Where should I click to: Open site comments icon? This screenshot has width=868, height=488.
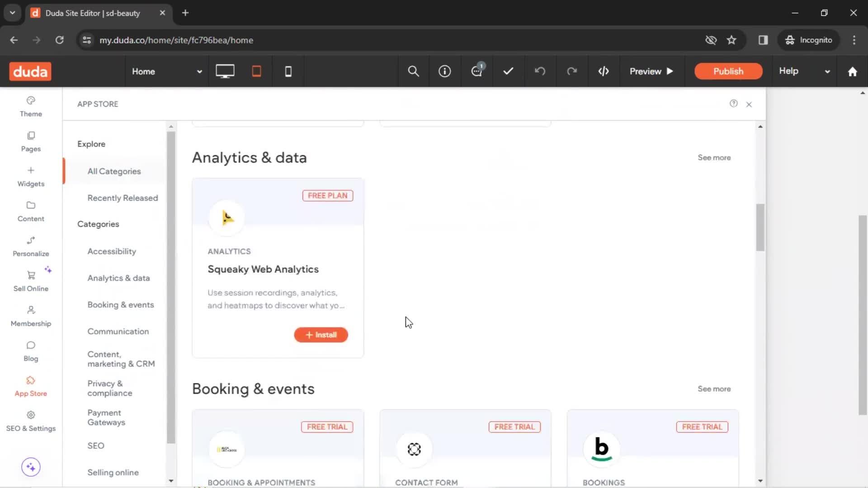pos(477,70)
